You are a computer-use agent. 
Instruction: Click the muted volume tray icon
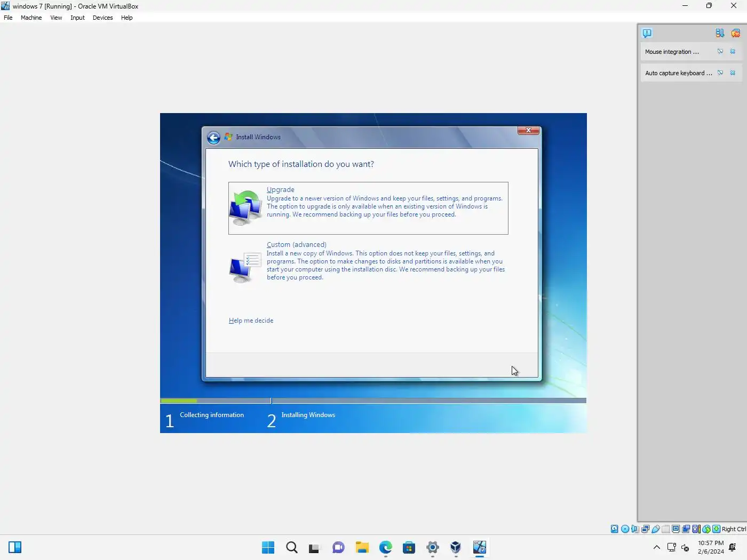[685, 548]
